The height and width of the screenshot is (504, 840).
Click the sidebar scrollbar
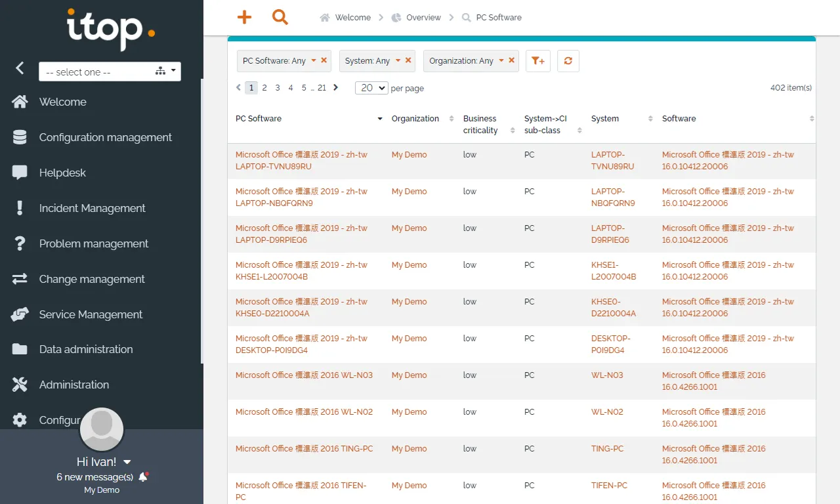(x=202, y=221)
